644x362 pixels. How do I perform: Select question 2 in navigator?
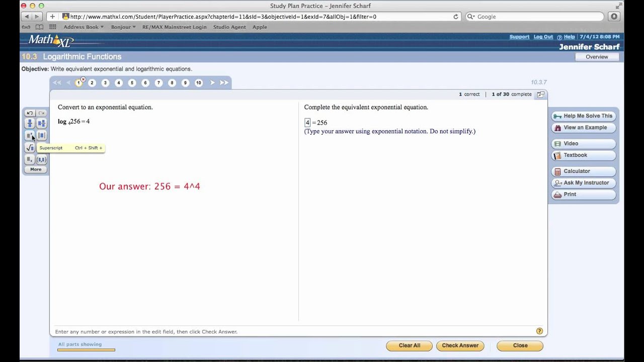(92, 83)
